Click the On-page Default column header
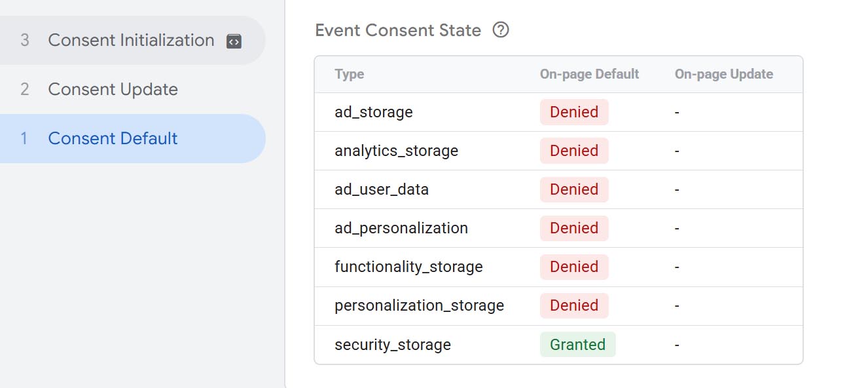This screenshot has height=388, width=868. pyautogui.click(x=589, y=74)
